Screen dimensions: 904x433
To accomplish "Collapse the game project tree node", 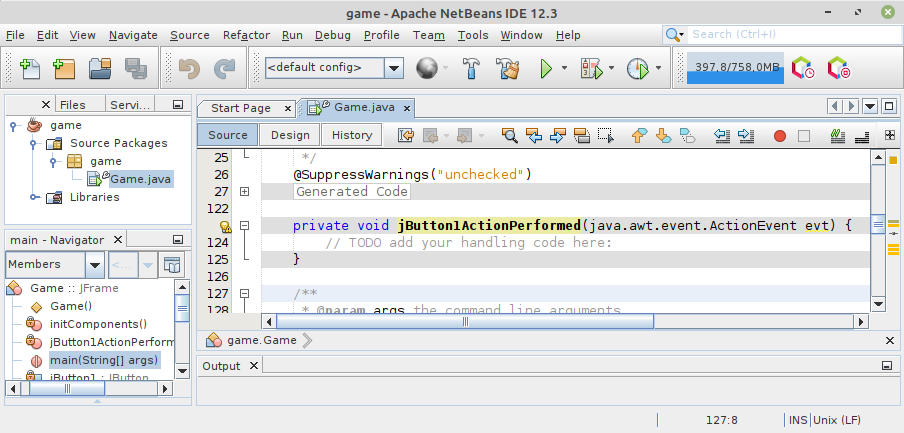I will (13, 125).
